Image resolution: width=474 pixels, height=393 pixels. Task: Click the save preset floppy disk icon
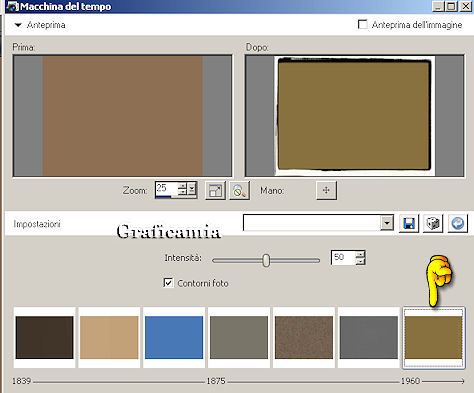click(x=409, y=223)
